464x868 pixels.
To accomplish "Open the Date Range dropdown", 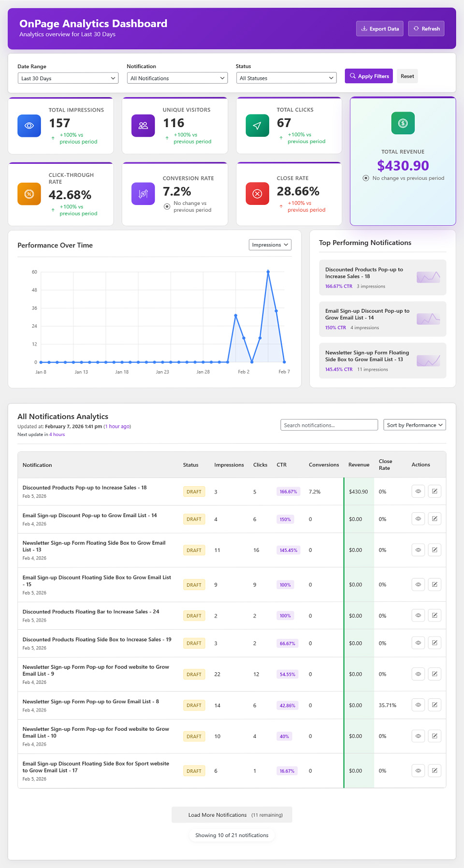I will click(68, 78).
